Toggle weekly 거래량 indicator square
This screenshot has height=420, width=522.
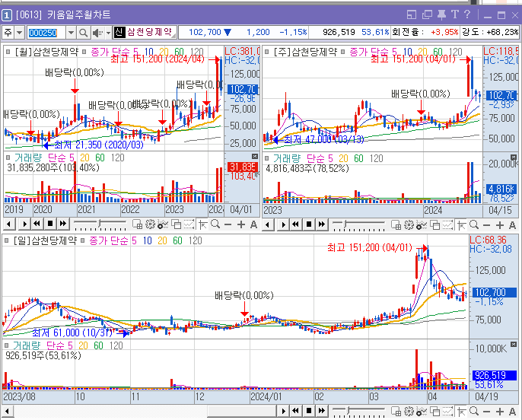[267, 158]
